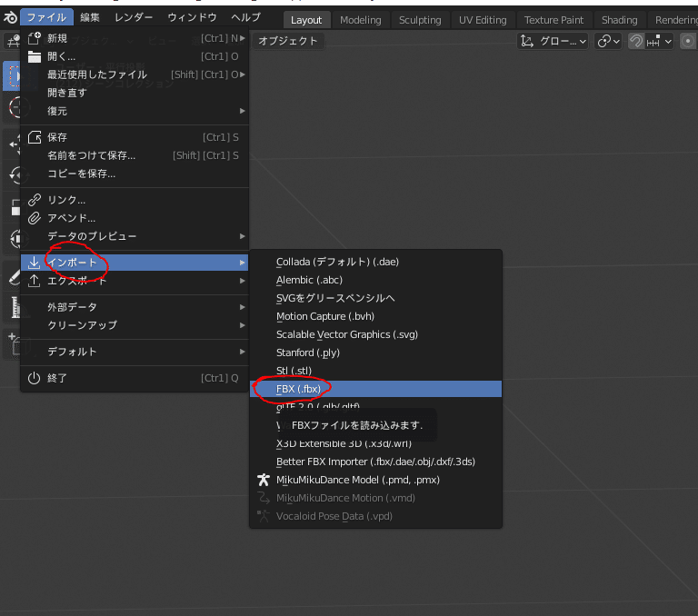Viewport: 698px width, 616px height.
Task: Open the オブジェクト header menu
Action: pyautogui.click(x=287, y=41)
